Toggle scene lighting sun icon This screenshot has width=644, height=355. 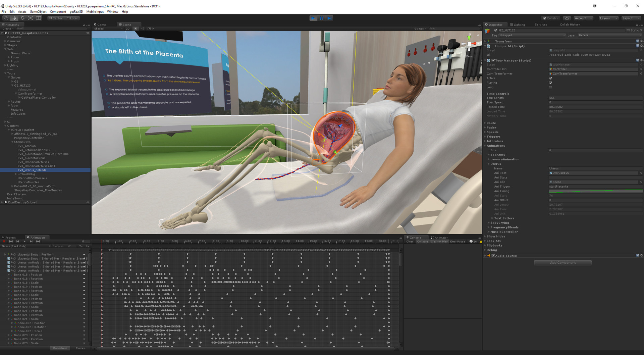click(136, 29)
